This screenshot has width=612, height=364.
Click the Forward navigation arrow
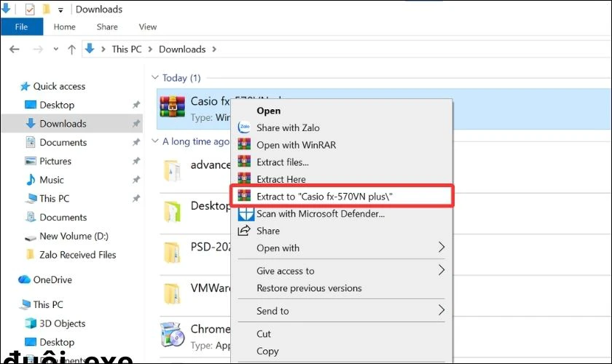[38, 50]
